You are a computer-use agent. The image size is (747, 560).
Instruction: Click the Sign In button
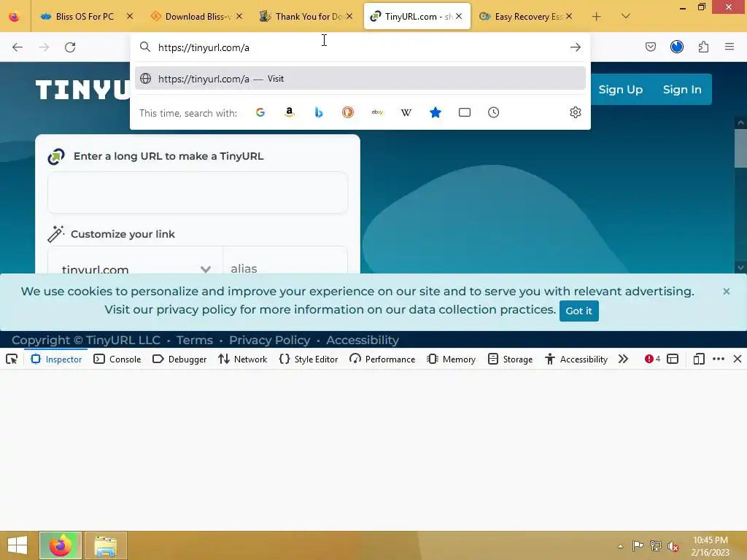tap(682, 90)
